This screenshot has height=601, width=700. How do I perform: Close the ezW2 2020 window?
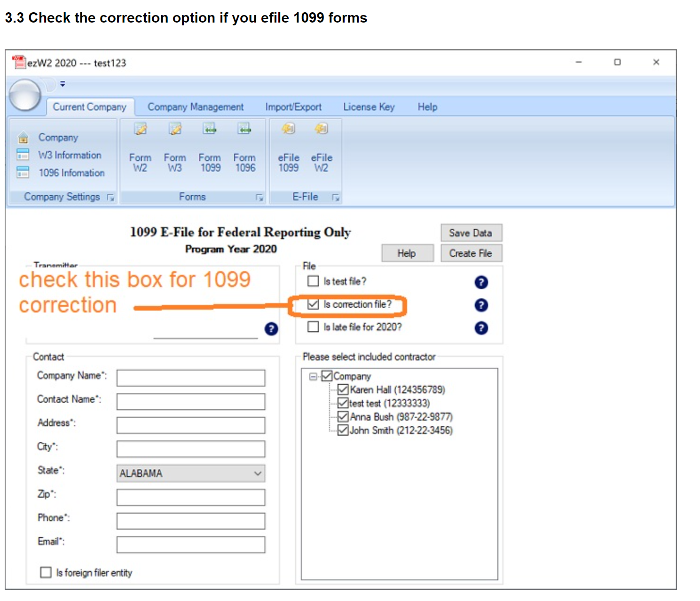(x=656, y=62)
